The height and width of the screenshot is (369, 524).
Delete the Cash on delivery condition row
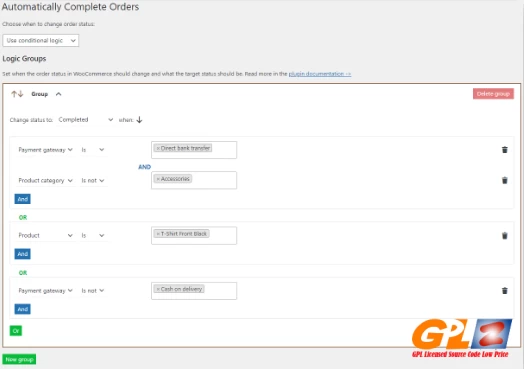[505, 291]
